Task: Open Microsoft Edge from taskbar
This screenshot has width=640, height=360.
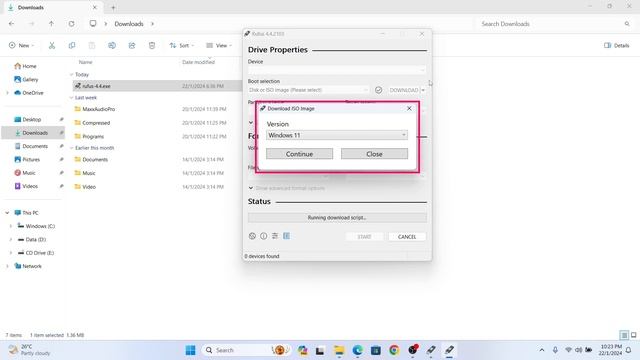Action: (x=358, y=350)
